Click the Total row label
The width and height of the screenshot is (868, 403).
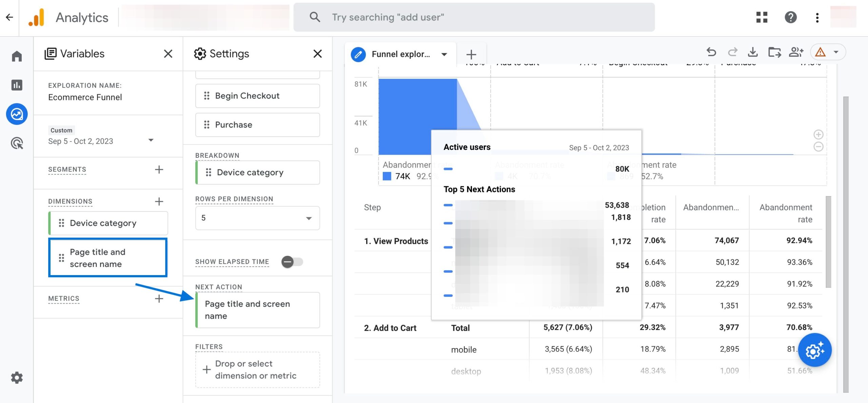pyautogui.click(x=460, y=328)
